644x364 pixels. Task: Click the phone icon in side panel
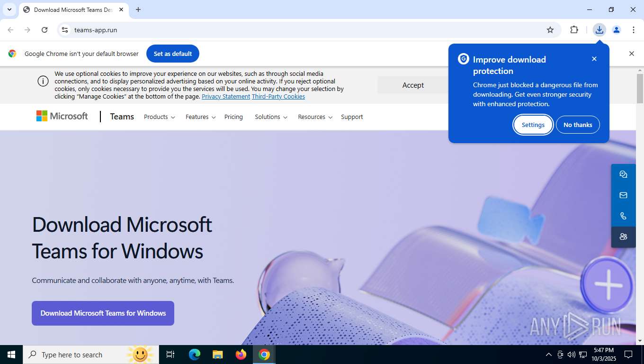coord(623,216)
